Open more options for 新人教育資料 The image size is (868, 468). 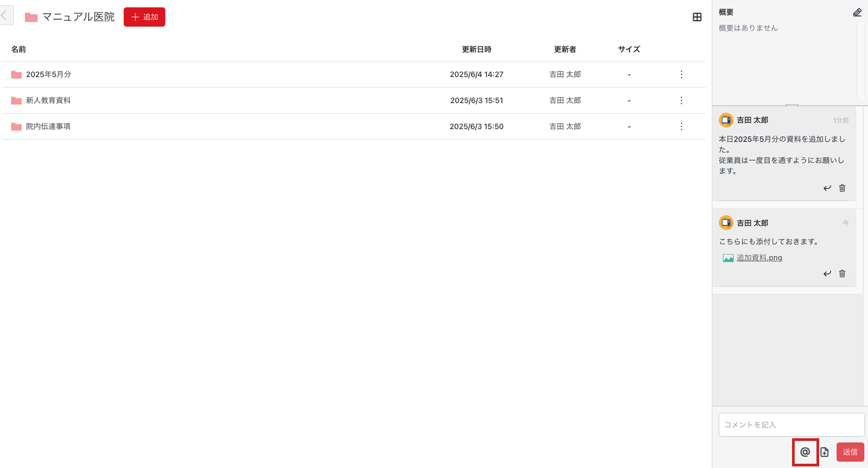pyautogui.click(x=681, y=100)
